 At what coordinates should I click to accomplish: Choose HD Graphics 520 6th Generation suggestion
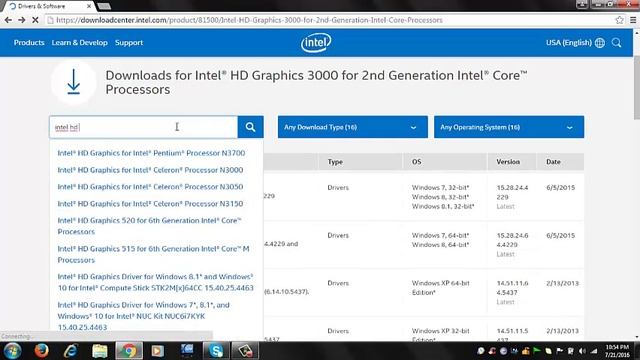[x=149, y=226]
